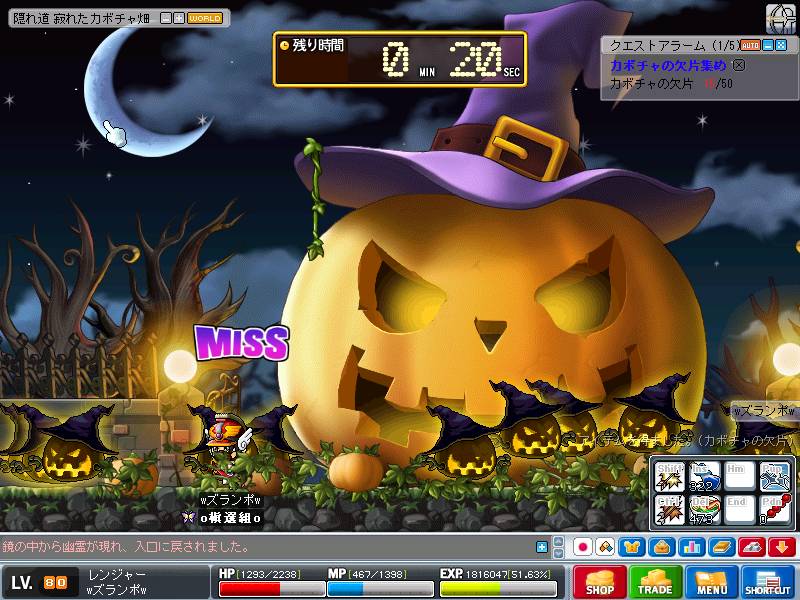The width and height of the screenshot is (800, 600).
Task: Click the HP gauge bar
Action: (x=272, y=589)
